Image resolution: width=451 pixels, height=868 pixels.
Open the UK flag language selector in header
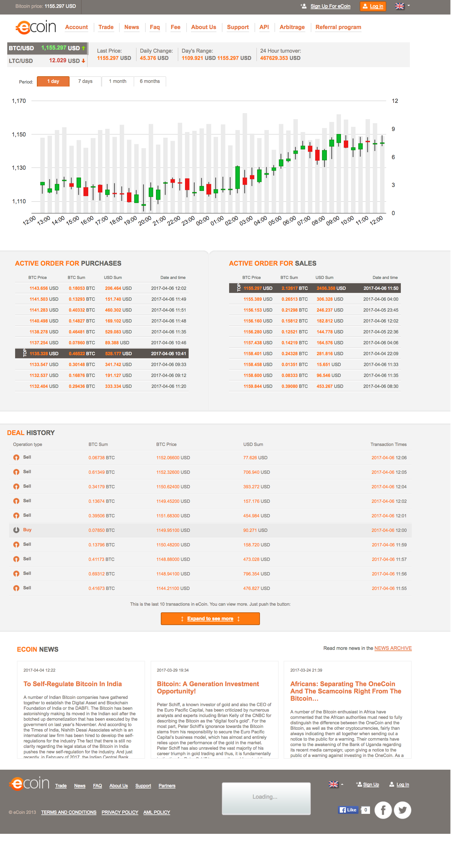tap(402, 6)
